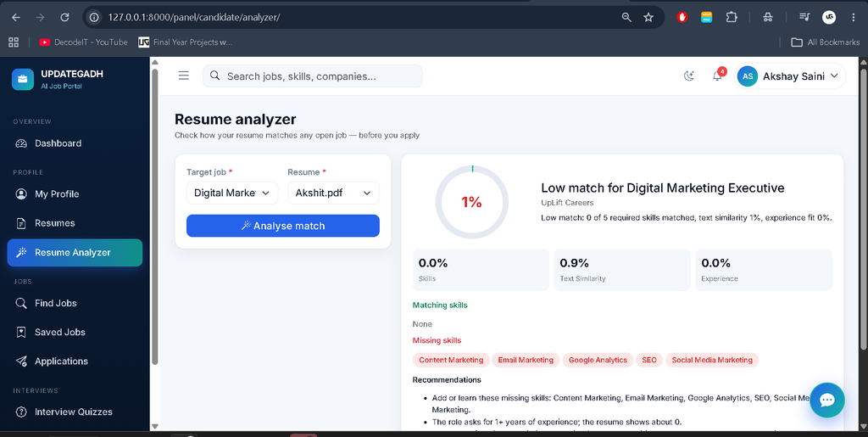Click the sidebar vertical scrollbar

click(155, 216)
